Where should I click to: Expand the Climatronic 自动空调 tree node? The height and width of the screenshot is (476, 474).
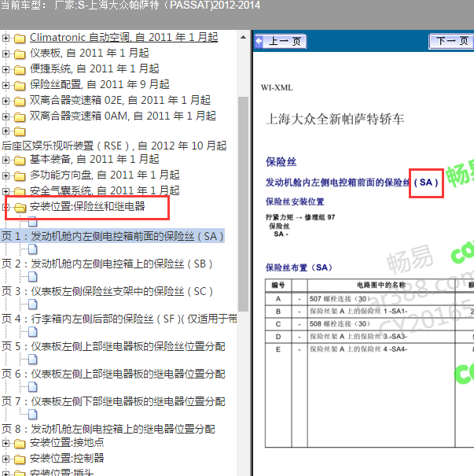(x=6, y=39)
